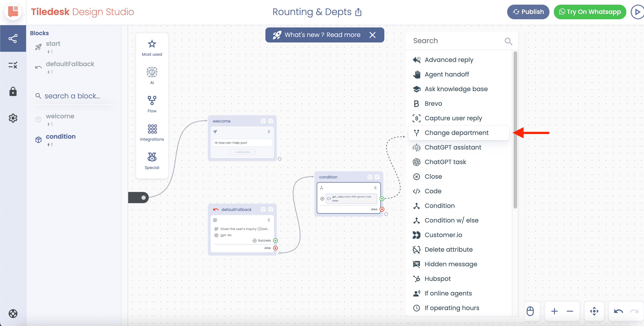Choose If online agents action
This screenshot has height=326, width=644.
459,293
